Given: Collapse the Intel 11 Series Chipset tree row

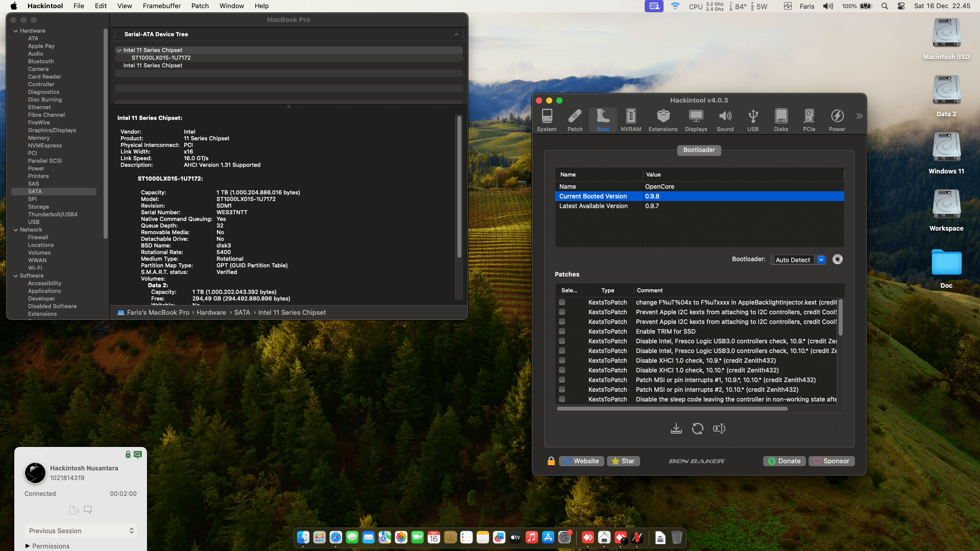Looking at the screenshot, I should click(x=119, y=50).
